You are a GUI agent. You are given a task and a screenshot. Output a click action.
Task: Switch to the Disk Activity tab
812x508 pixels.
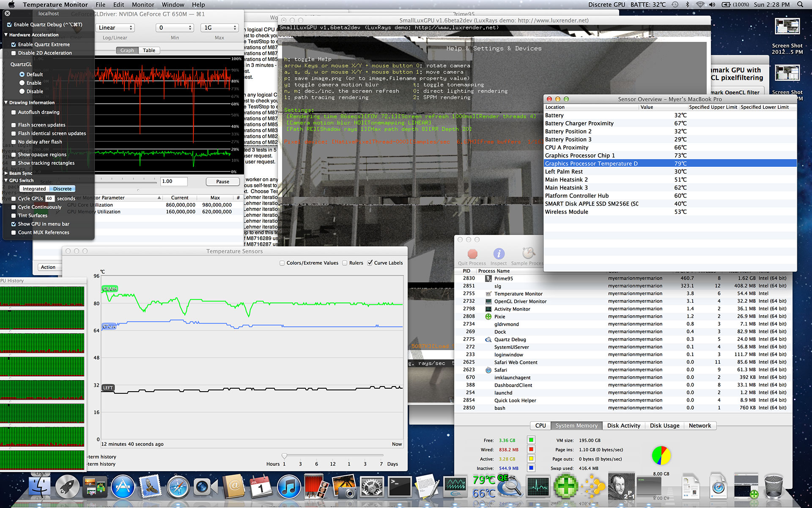(623, 426)
